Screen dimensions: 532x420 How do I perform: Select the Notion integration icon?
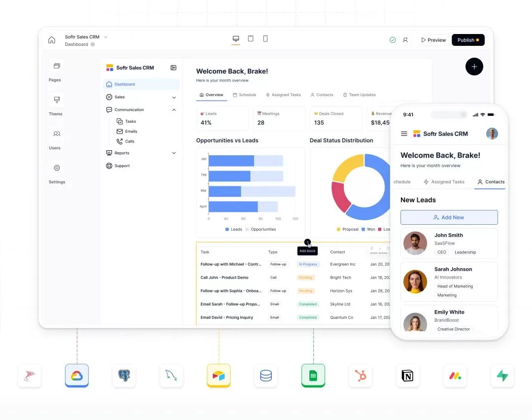(407, 376)
